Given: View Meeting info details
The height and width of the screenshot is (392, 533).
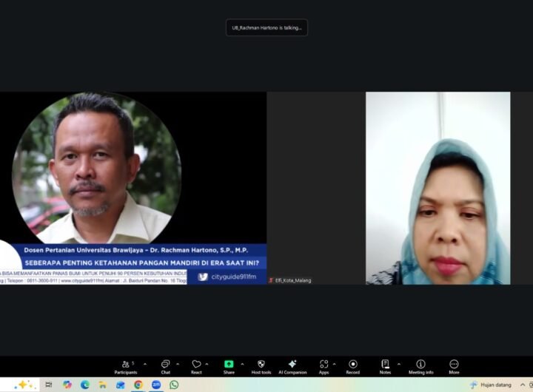Looking at the screenshot, I should 420,366.
